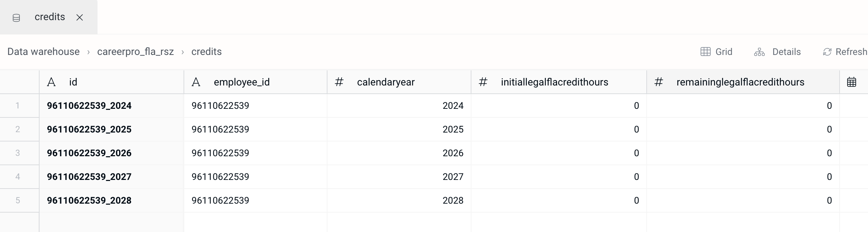Image resolution: width=868 pixels, height=232 pixels.
Task: Close the credits tab
Action: coord(80,18)
